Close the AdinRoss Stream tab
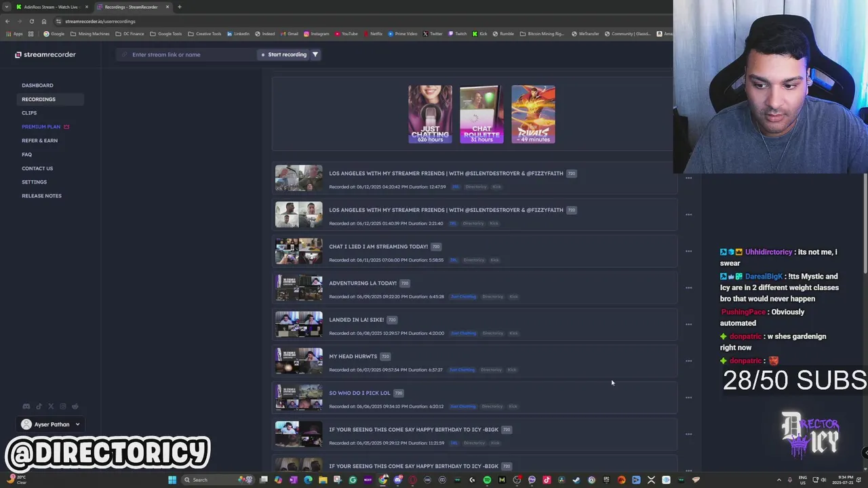Image resolution: width=868 pixels, height=488 pixels. pyautogui.click(x=87, y=7)
